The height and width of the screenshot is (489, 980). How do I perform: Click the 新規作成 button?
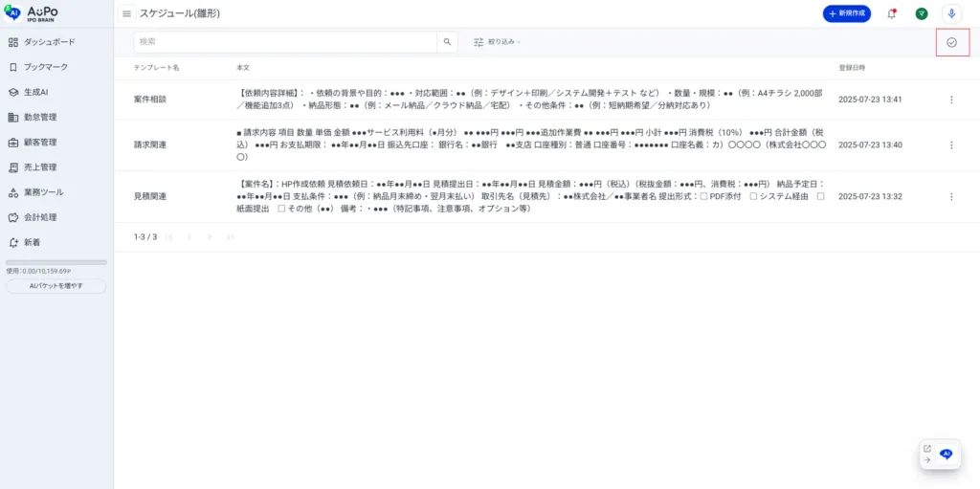click(846, 13)
